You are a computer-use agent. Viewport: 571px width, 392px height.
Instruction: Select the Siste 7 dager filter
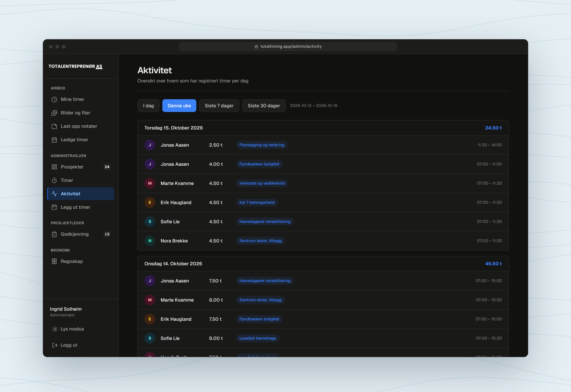(x=219, y=106)
